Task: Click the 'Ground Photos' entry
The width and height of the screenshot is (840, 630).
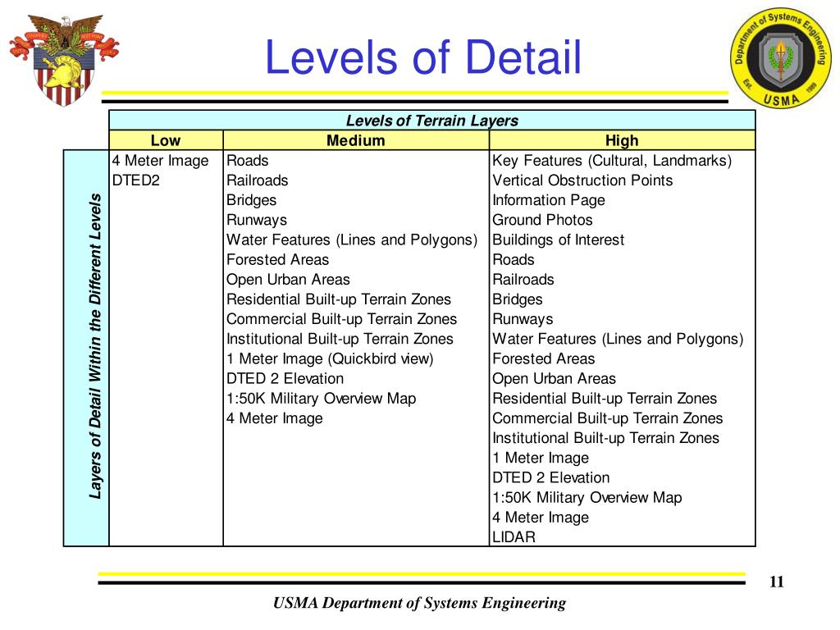Action: [x=542, y=220]
